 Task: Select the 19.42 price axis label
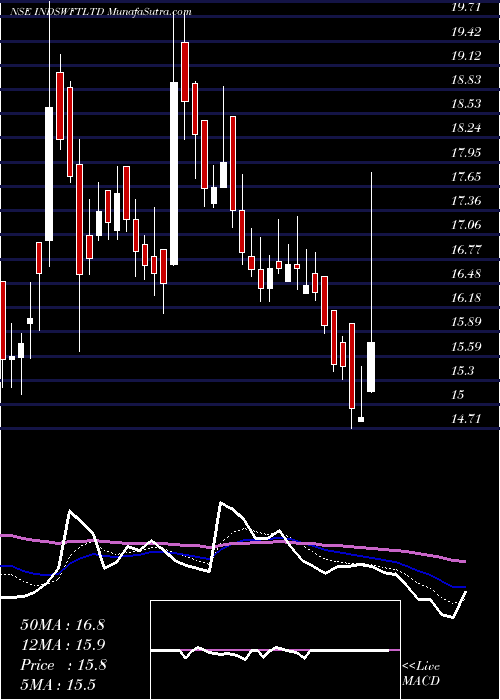466,32
